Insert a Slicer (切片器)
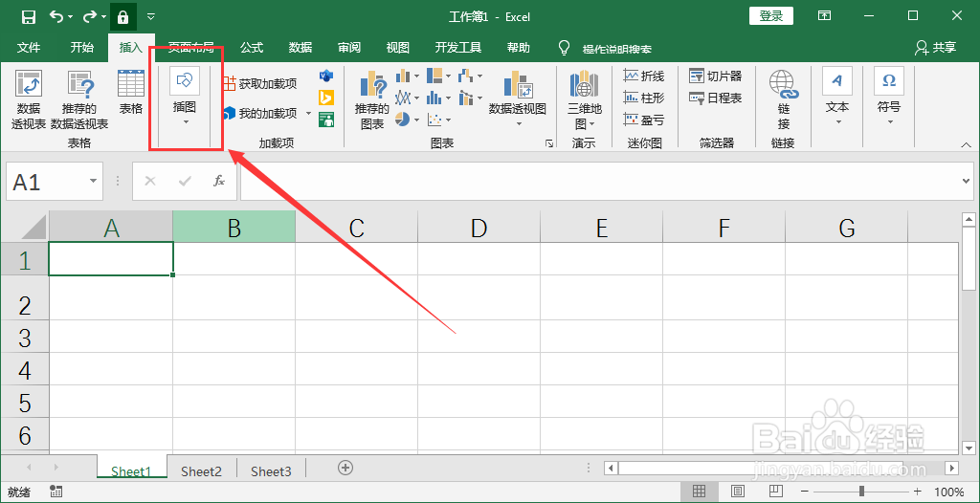The width and height of the screenshot is (980, 503). pos(716,77)
